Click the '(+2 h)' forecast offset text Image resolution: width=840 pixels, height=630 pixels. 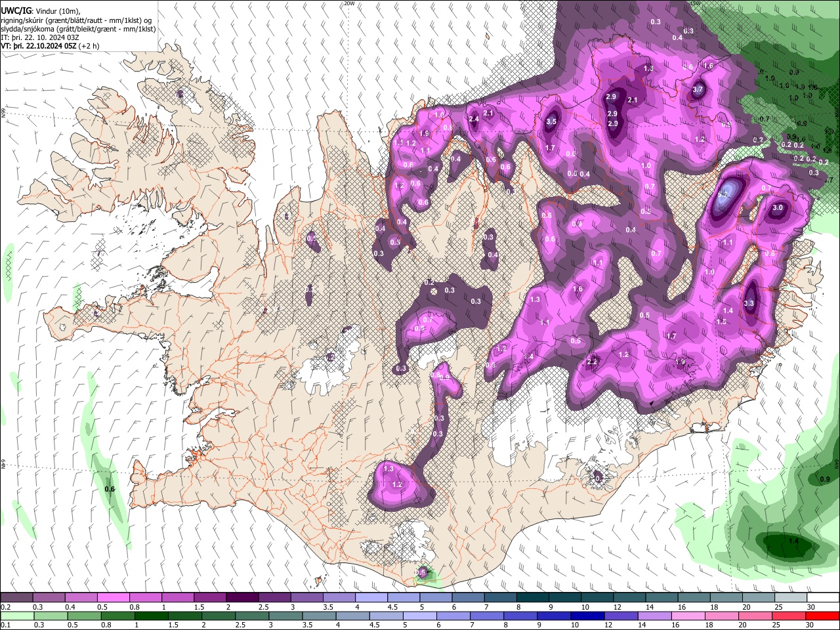(89, 46)
